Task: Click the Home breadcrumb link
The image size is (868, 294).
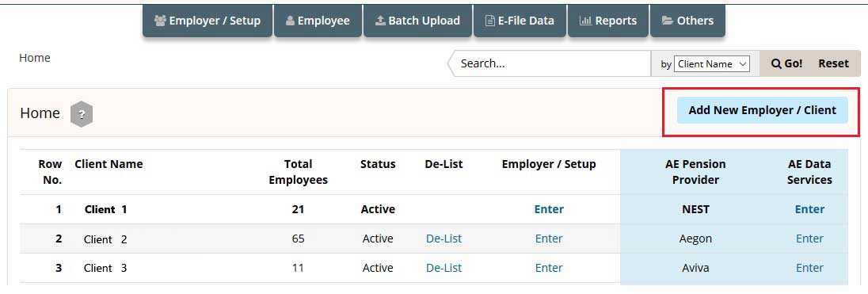Action: click(x=35, y=58)
